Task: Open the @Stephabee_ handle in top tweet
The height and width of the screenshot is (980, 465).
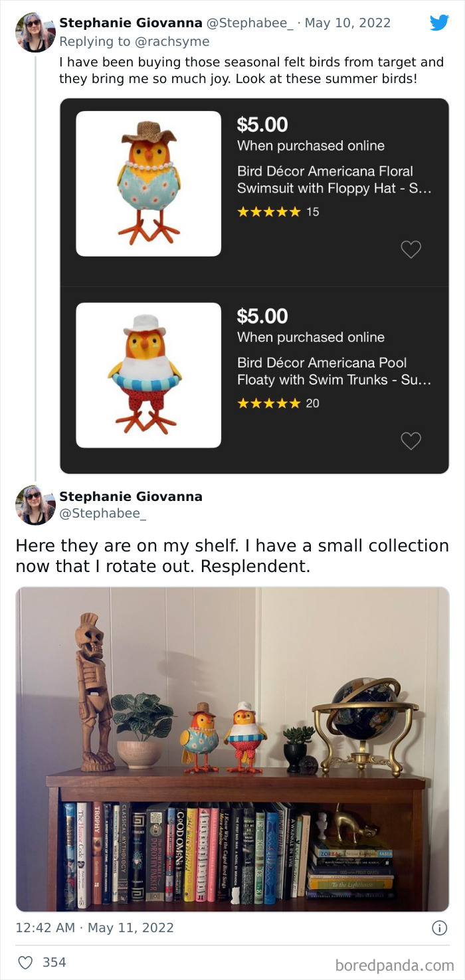Action: (x=250, y=23)
